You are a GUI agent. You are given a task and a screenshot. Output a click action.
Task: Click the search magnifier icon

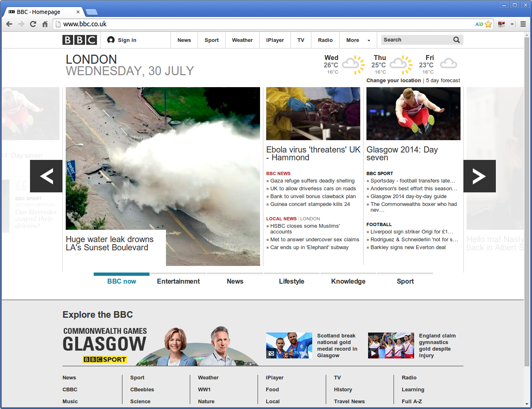tap(456, 40)
